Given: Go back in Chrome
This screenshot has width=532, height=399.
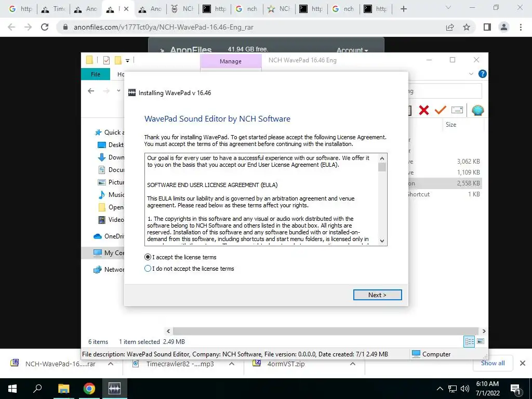Looking at the screenshot, I should click(x=11, y=27).
